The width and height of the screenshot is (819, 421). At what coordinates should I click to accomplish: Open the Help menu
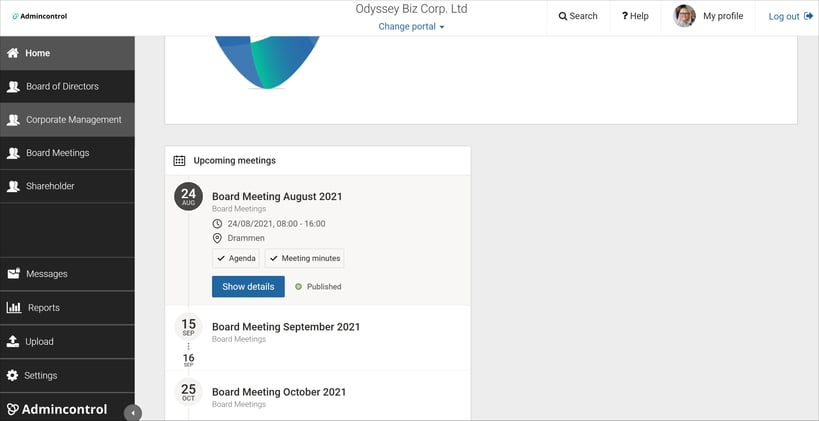point(635,16)
